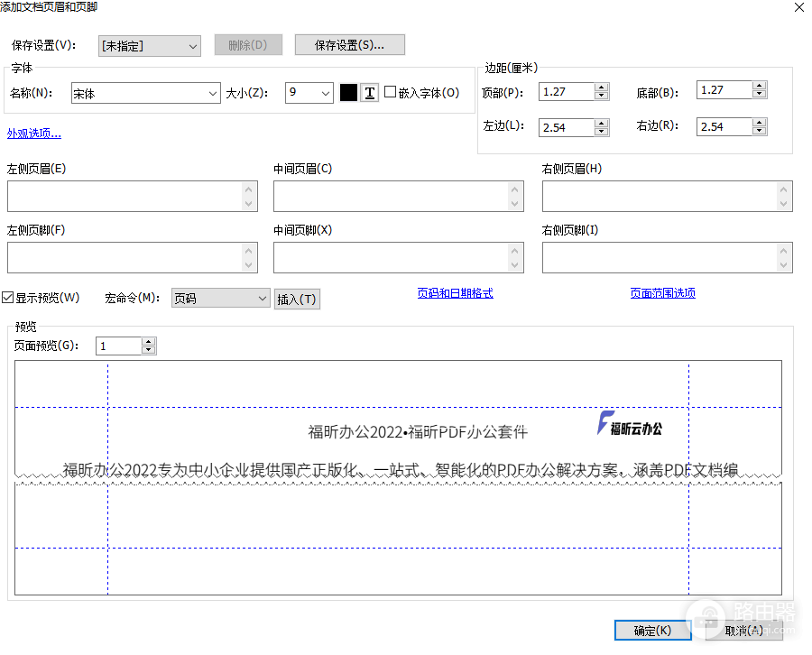Click the right margin input field

pos(724,126)
